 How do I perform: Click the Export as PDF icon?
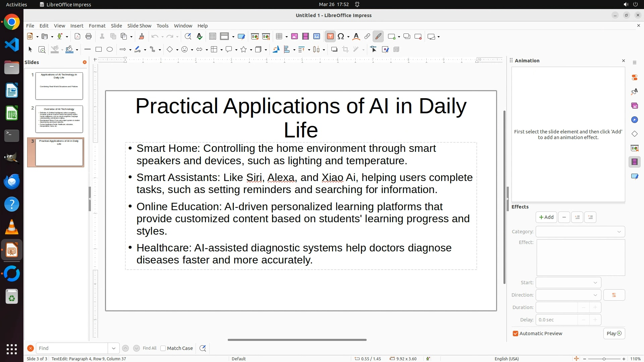[77, 37]
